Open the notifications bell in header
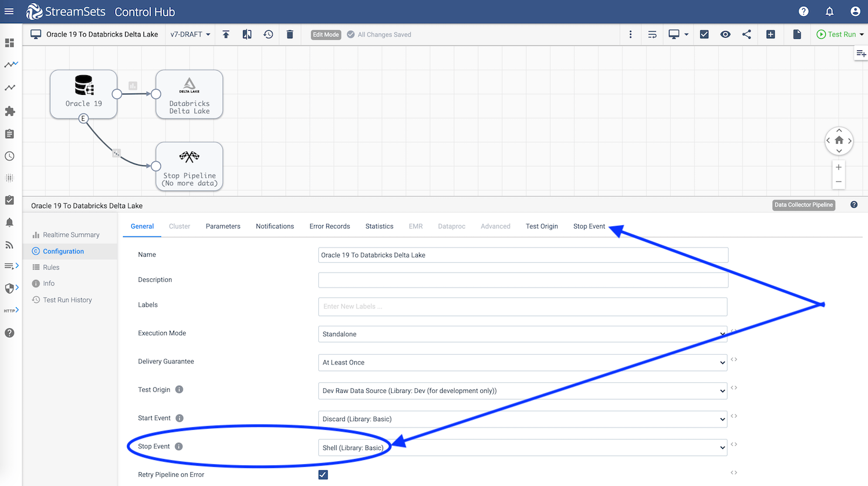Screen dimensions: 868x486 [x=829, y=12]
